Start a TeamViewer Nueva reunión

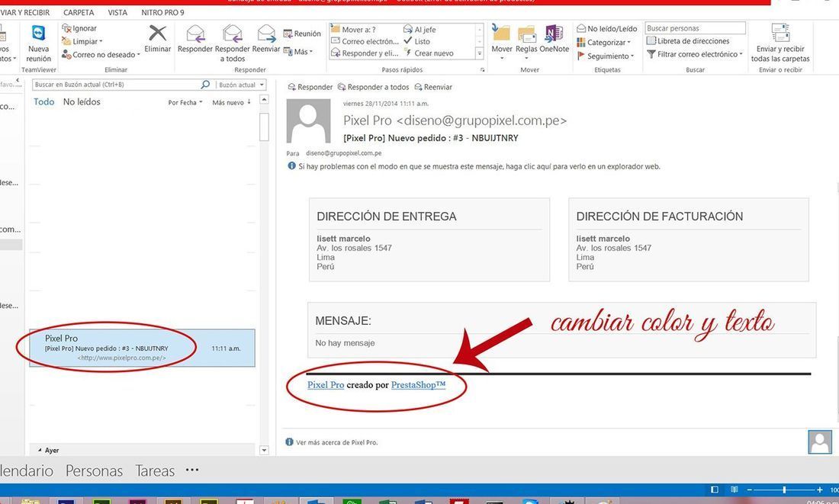click(39, 43)
